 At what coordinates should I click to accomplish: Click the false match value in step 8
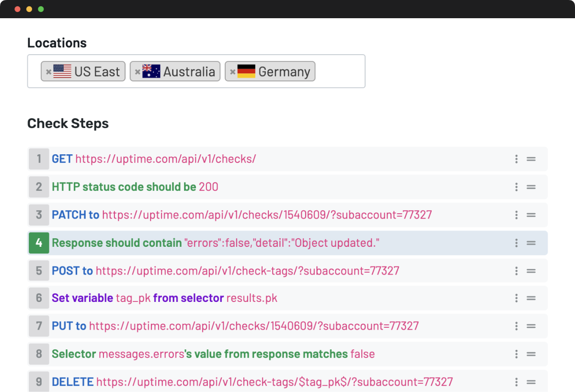tap(363, 354)
